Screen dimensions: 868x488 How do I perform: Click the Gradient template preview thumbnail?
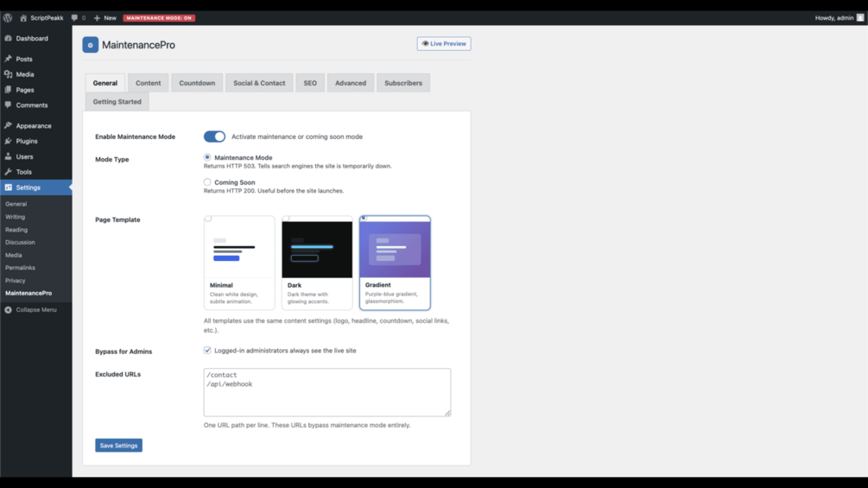click(x=395, y=250)
